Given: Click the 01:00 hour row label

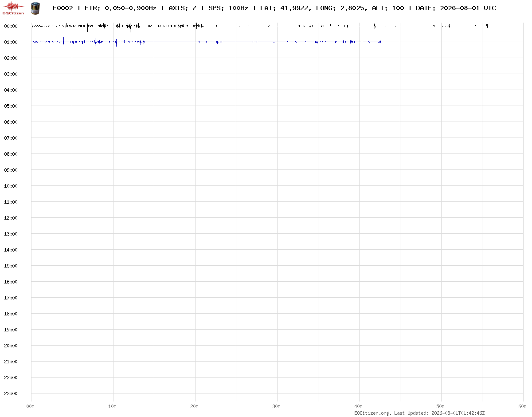Looking at the screenshot, I should pos(11,42).
